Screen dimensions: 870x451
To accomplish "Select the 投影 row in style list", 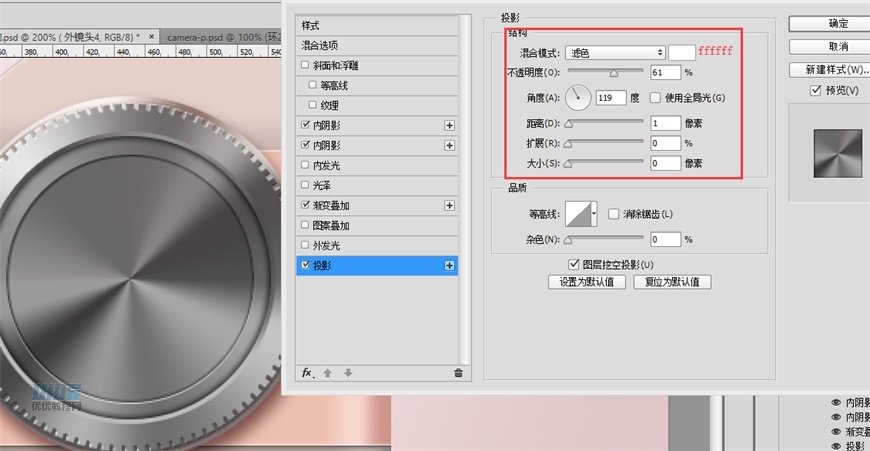I will point(377,266).
